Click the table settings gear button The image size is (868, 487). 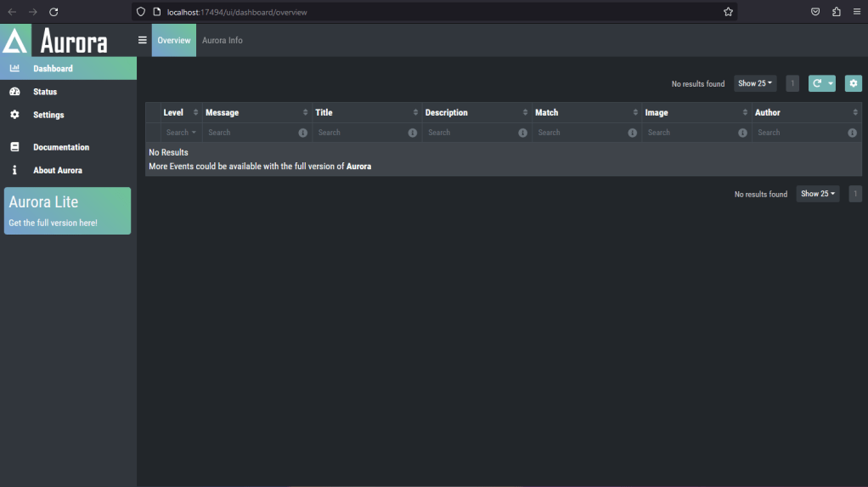point(854,83)
